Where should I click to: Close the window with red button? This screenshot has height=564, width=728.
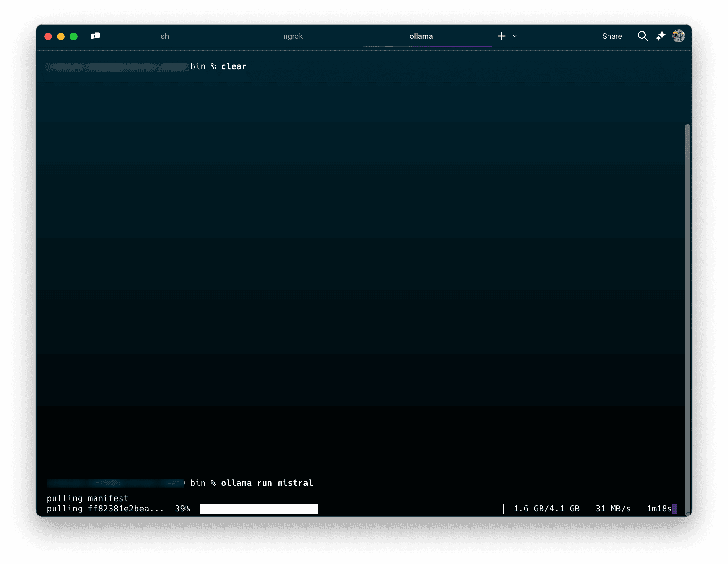point(48,36)
